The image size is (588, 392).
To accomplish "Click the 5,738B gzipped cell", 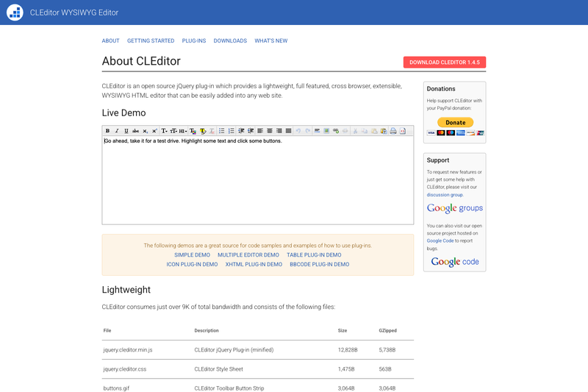I will (387, 349).
